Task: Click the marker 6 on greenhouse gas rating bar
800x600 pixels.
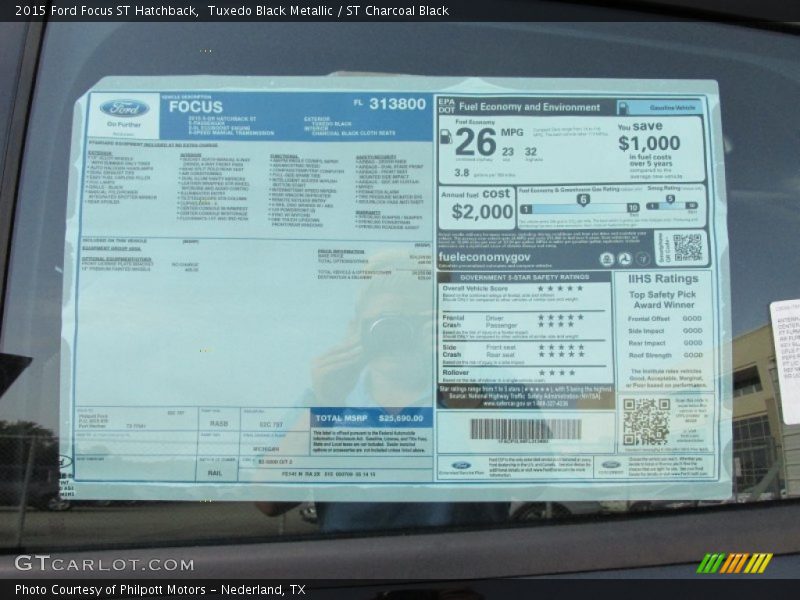Action: [x=583, y=199]
